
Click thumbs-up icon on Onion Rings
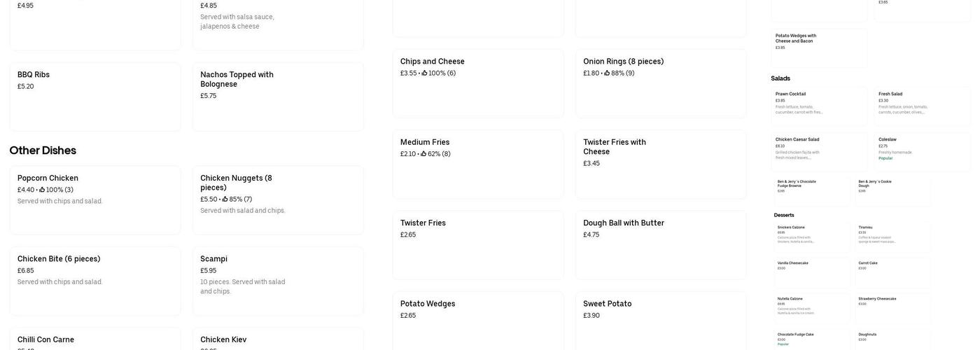click(607, 73)
